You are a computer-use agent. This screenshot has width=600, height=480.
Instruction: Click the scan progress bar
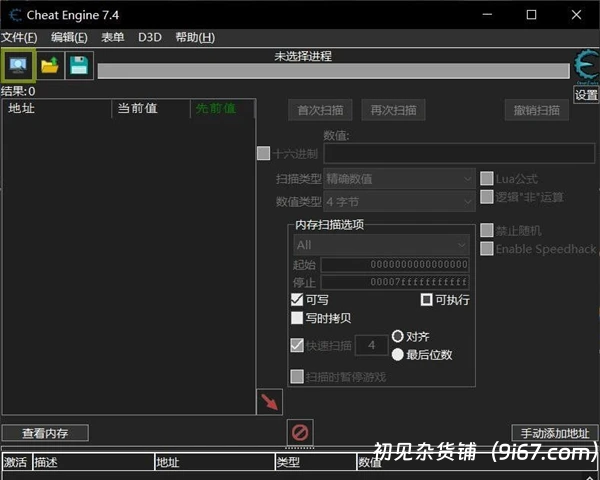tap(333, 71)
